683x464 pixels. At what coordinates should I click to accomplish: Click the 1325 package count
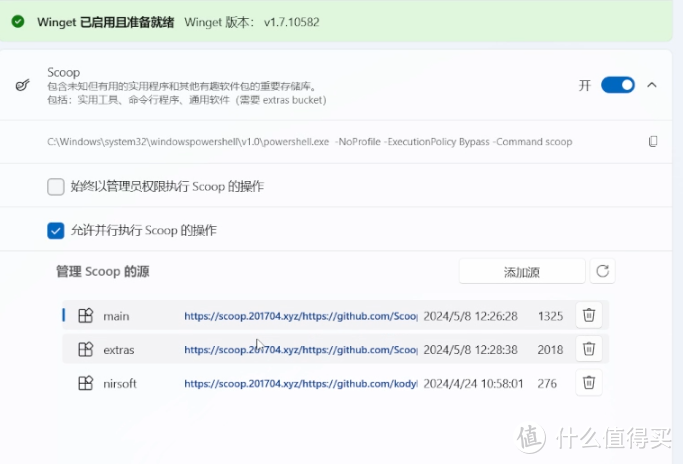[x=550, y=316]
